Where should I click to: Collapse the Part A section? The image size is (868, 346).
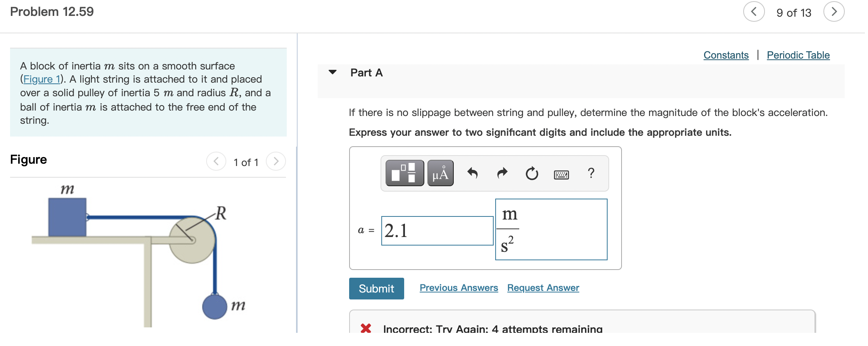point(332,72)
